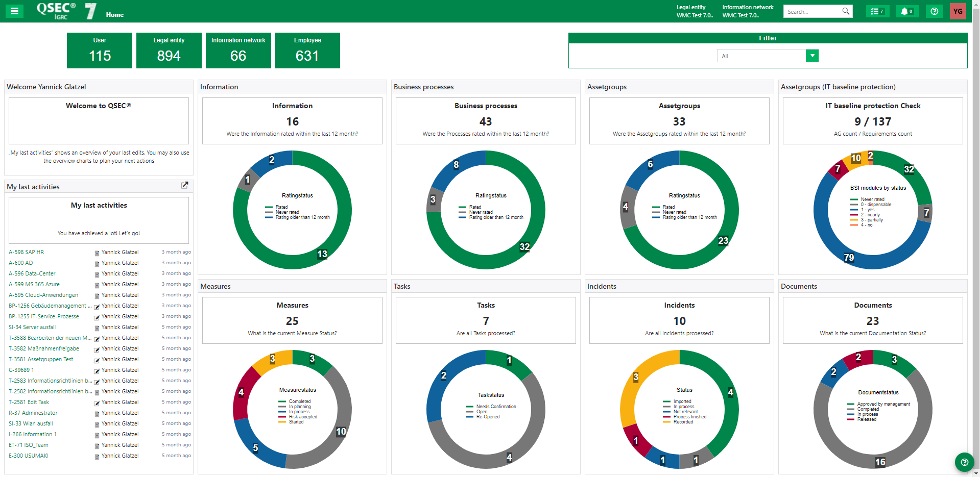This screenshot has width=980, height=477.
Task: Select Home in the top menu
Action: pyautogui.click(x=114, y=15)
